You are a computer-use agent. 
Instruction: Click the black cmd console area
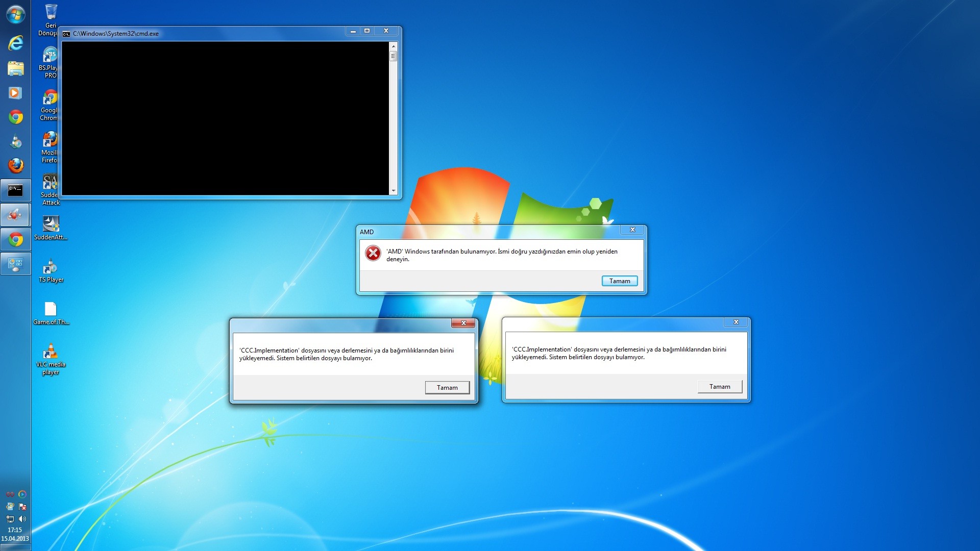(x=225, y=118)
